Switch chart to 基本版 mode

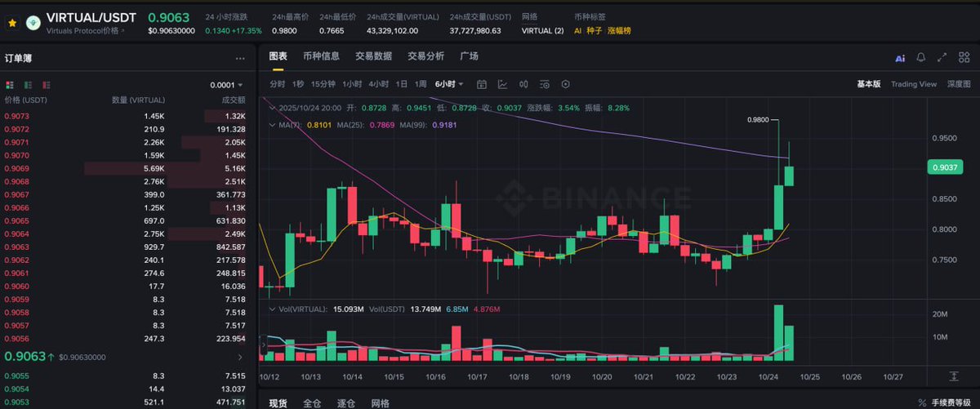point(868,84)
